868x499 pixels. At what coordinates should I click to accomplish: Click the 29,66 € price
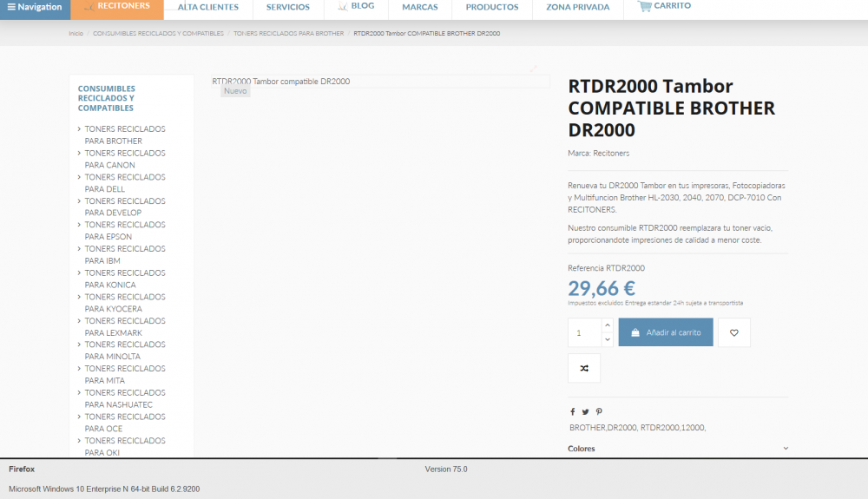click(x=602, y=288)
